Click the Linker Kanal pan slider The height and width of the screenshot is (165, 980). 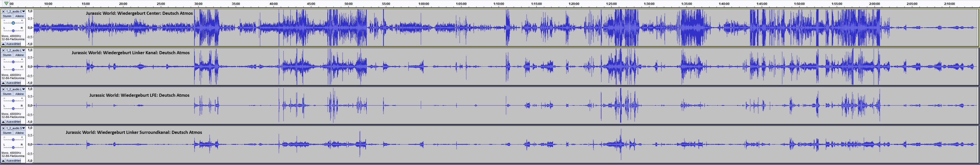[13, 70]
